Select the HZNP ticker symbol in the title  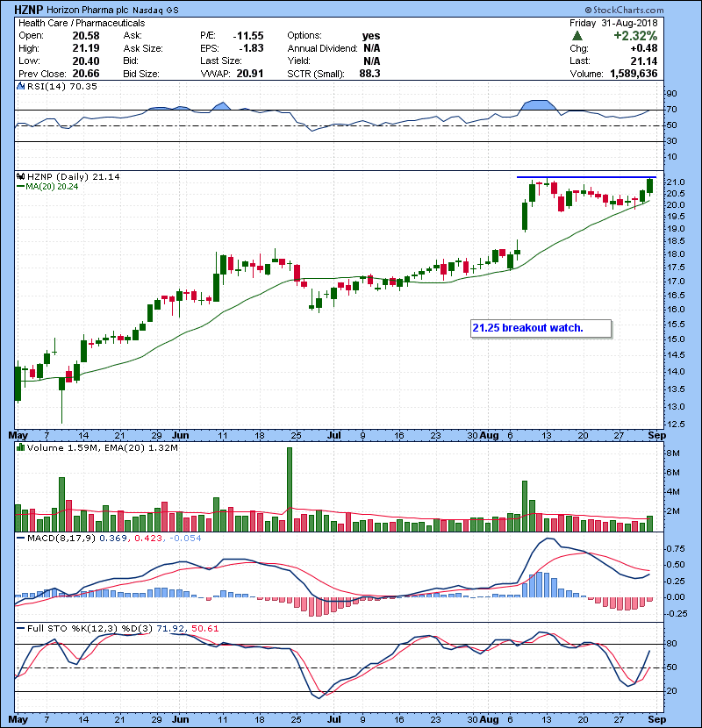tap(29, 10)
